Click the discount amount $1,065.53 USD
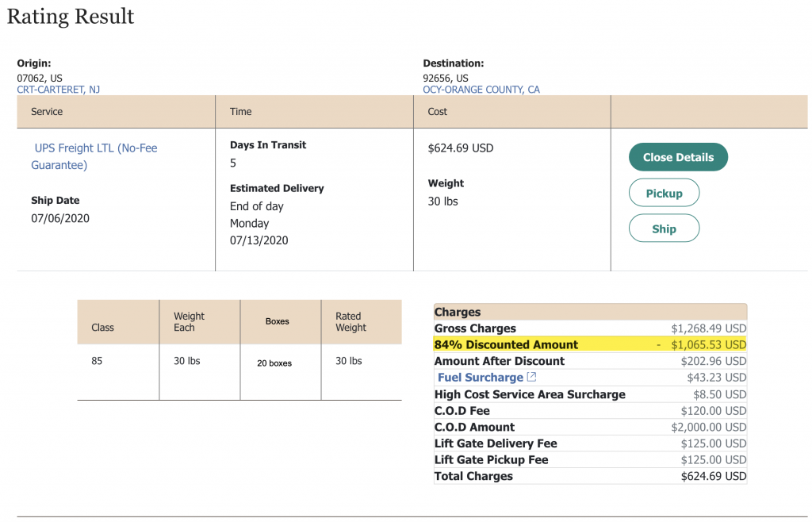This screenshot has width=812, height=522. coord(708,345)
